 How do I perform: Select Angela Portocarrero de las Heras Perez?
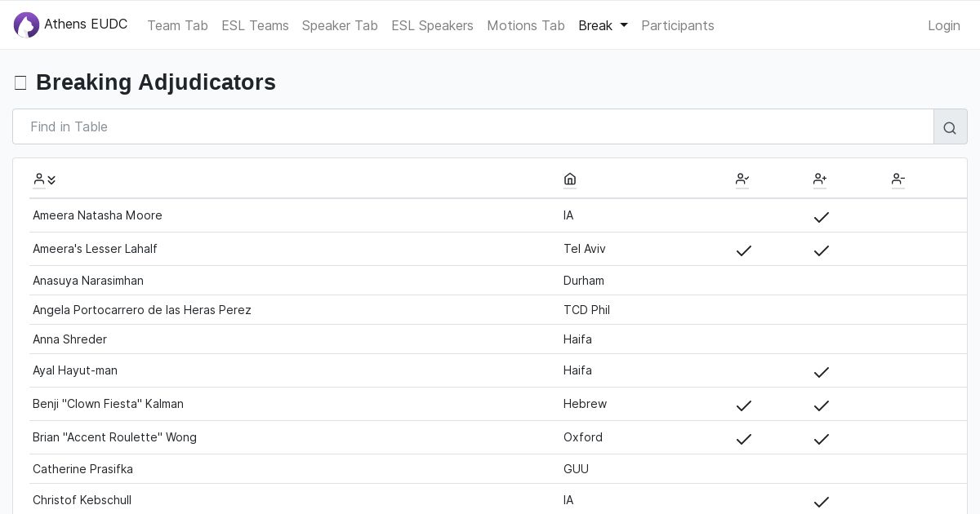[x=142, y=310]
